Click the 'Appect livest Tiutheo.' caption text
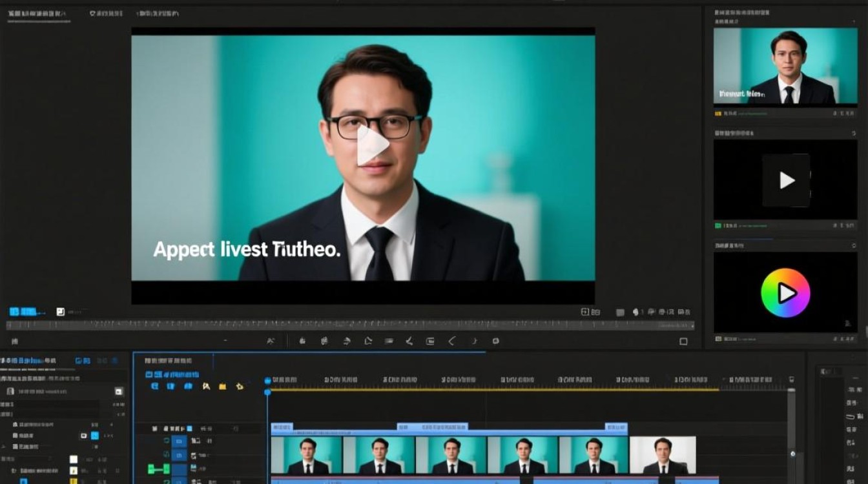Screen dimensions: 868x484 tap(247, 249)
